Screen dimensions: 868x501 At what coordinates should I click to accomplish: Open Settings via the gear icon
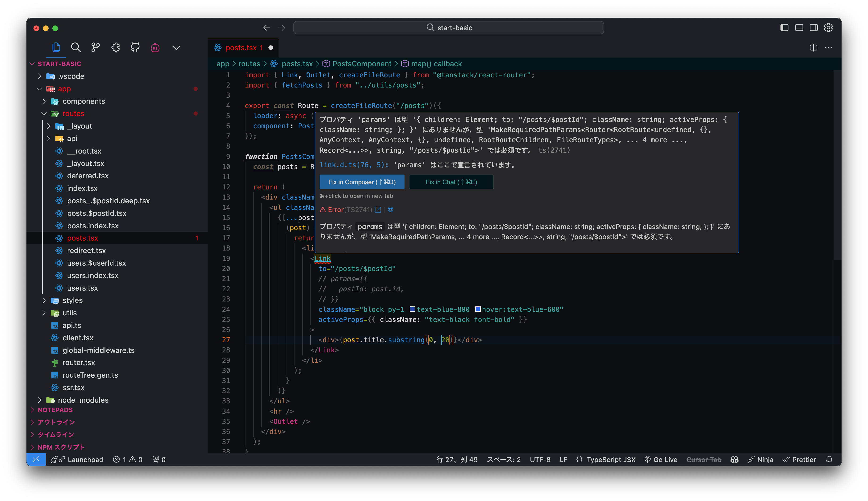(x=828, y=28)
